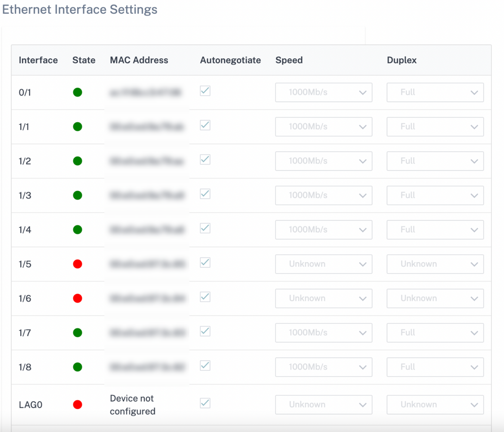
Task: Expand the Speed selector for interface 1/3
Action: tap(324, 195)
